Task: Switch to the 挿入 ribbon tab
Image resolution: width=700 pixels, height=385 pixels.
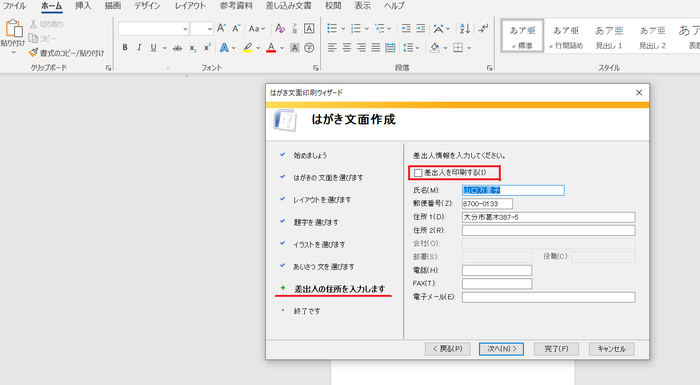Action: (83, 6)
